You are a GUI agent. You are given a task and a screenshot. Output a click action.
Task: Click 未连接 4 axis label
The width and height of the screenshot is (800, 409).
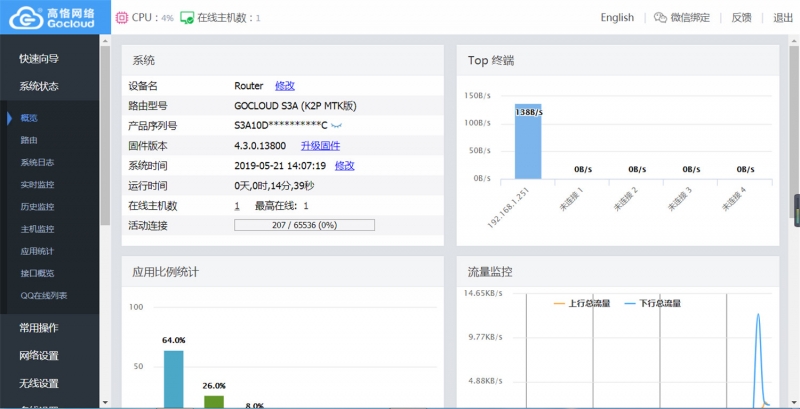tap(734, 199)
